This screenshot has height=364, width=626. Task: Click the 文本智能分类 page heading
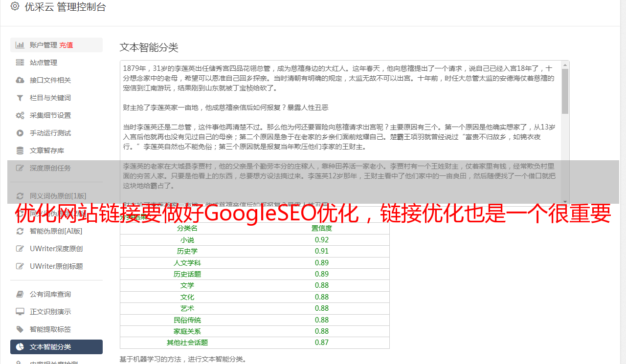[149, 47]
